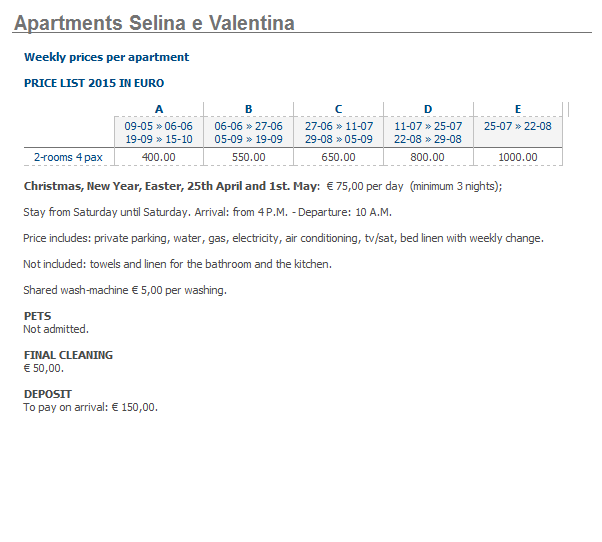The image size is (602, 542).
Task: Select column B header in price table
Action: (248, 109)
